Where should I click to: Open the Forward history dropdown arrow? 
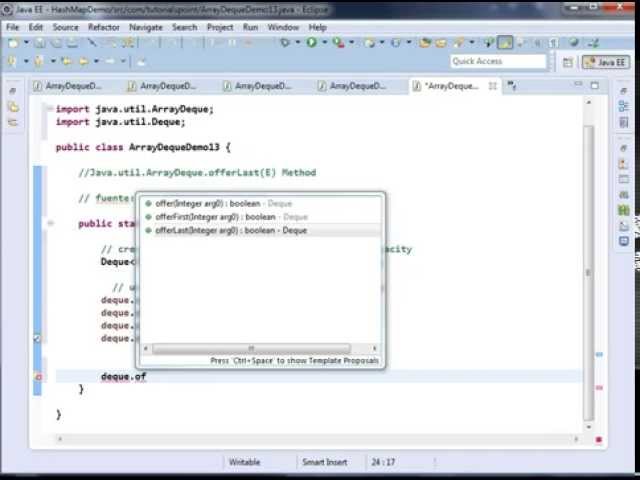pos(123,61)
